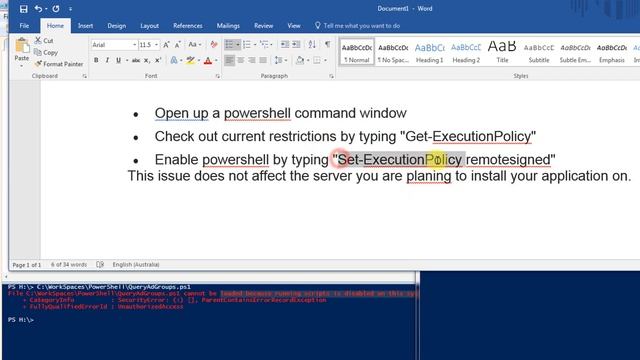Apply multilevel list
640x360 pixels.
(x=264, y=44)
